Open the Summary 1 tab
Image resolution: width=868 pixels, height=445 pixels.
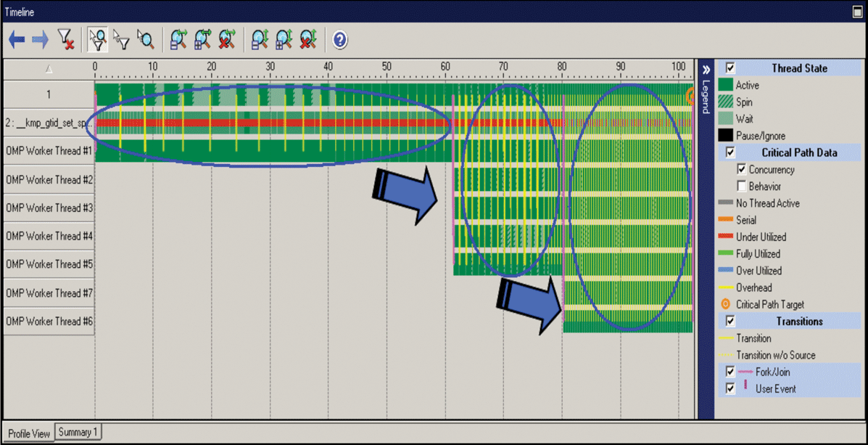point(78,433)
